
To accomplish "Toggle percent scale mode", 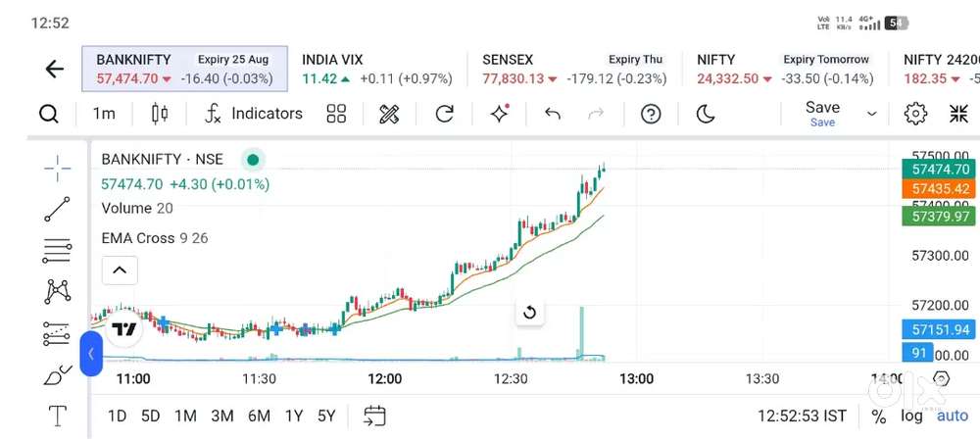I will coord(879,416).
